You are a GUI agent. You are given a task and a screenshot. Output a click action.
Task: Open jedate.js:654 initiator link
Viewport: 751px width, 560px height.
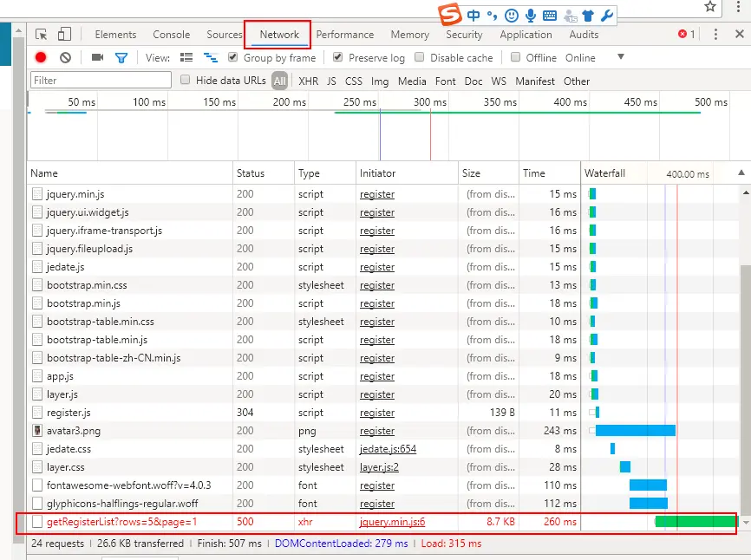pos(388,449)
